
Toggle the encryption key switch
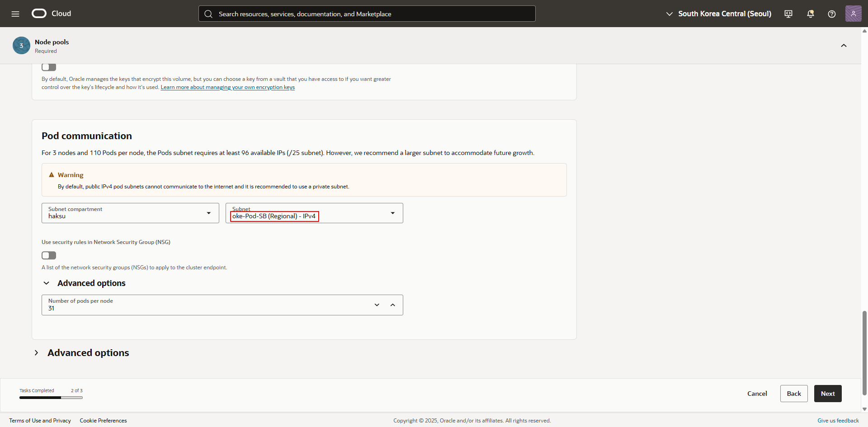[x=49, y=67]
